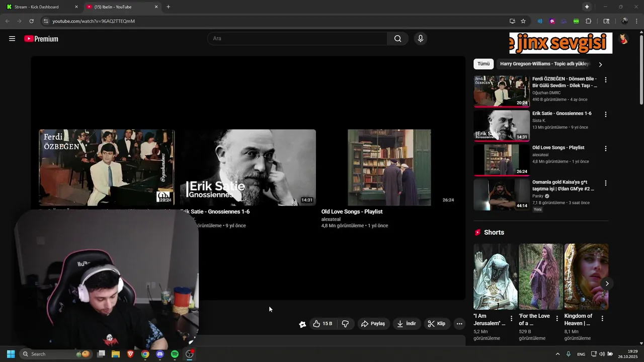Viewport: 644px width, 362px height.
Task: Open more actions three-dot menu under video
Action: click(459, 324)
